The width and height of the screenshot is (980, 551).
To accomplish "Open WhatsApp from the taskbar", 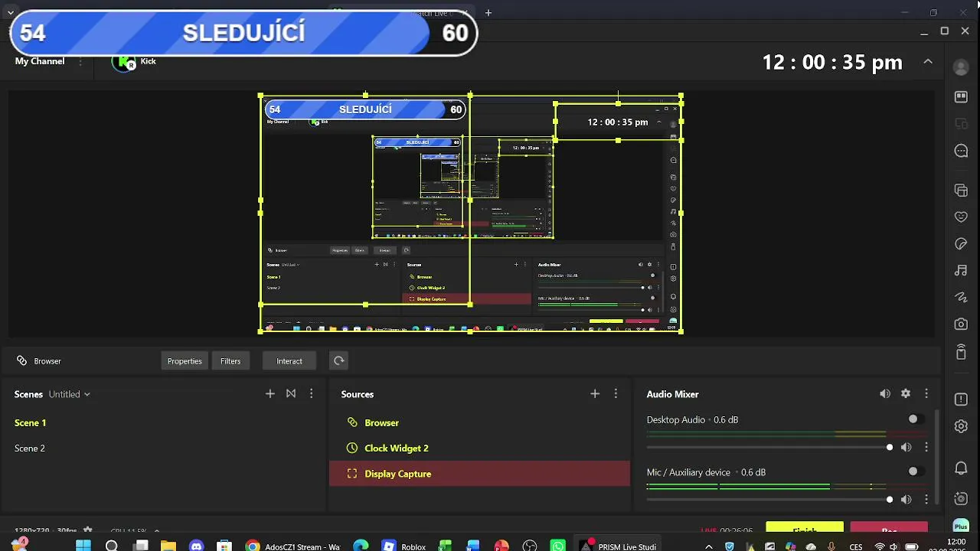I will 558,546.
